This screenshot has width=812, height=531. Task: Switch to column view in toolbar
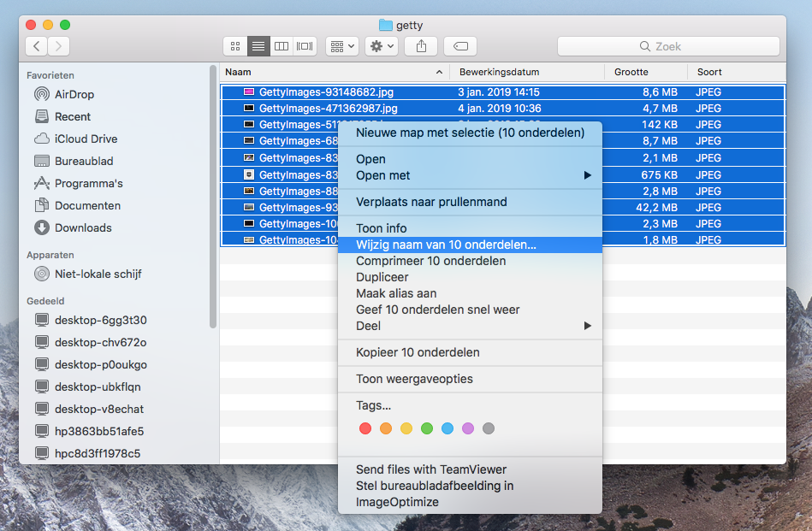coord(282,46)
